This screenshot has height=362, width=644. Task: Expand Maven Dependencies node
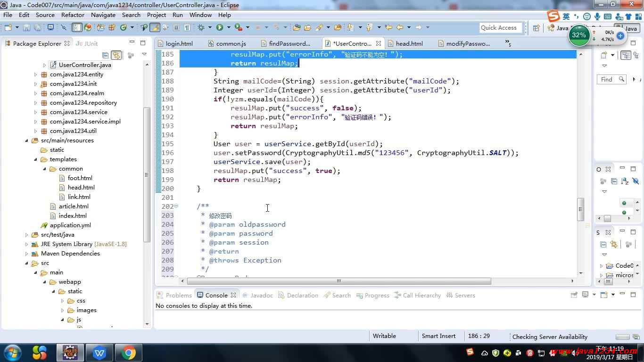click(26, 254)
